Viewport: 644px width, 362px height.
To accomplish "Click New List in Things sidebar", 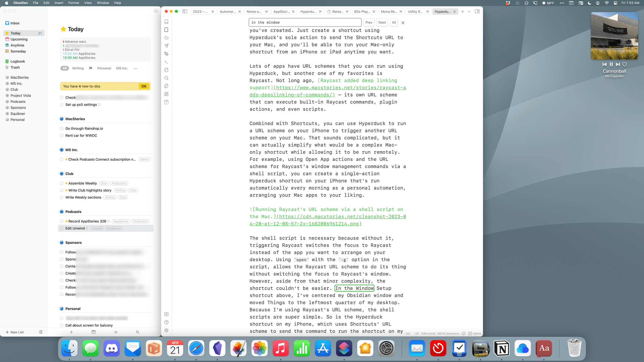I will pyautogui.click(x=14, y=332).
